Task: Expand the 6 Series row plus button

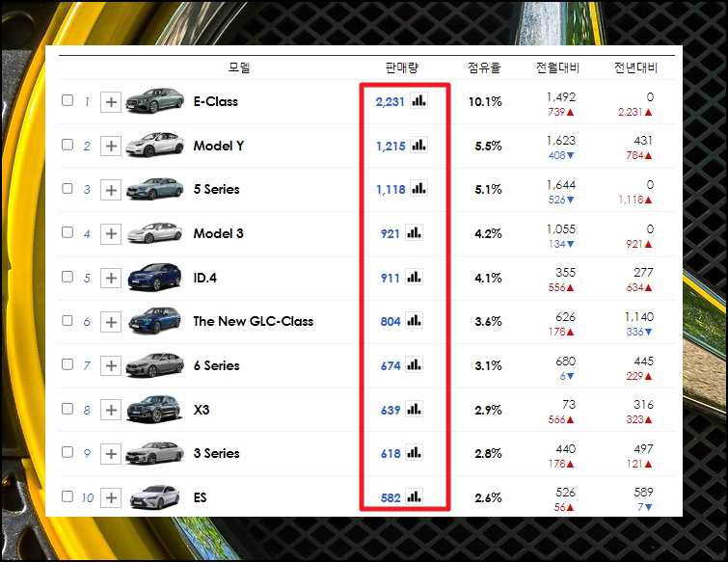Action: pos(111,365)
